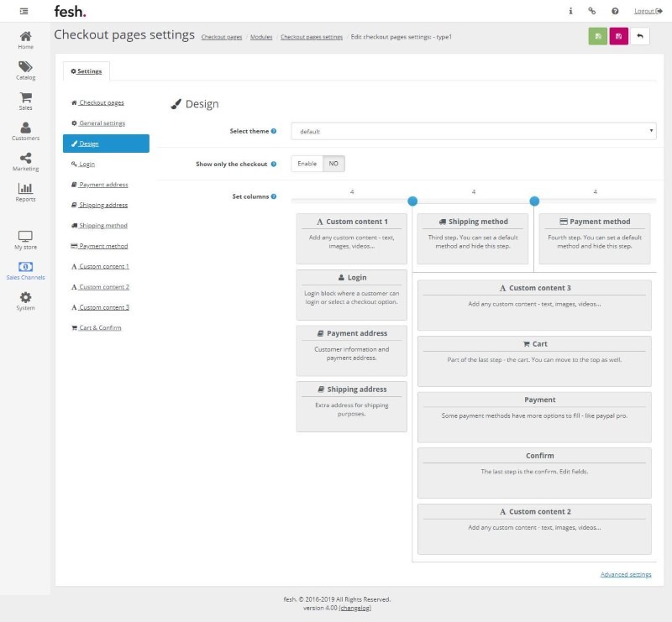Image resolution: width=672 pixels, height=622 pixels.
Task: Open the Select theme dropdown
Action: point(474,131)
